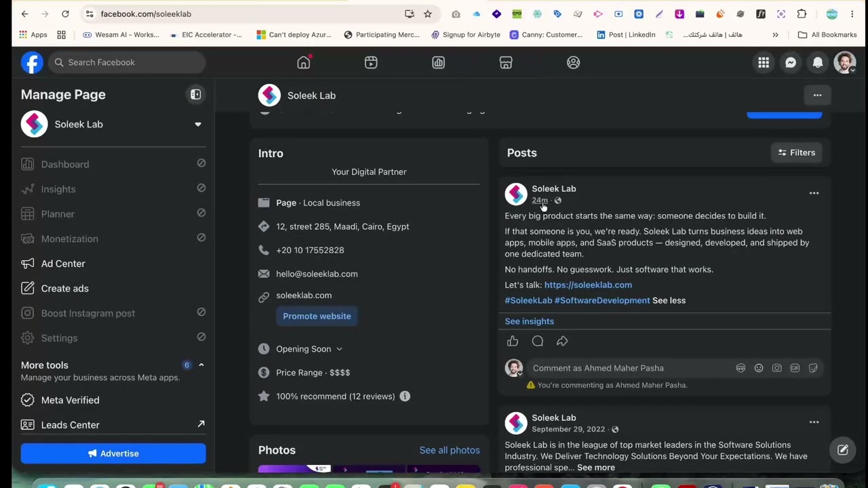Open the account profile picture menu
This screenshot has height=488, width=868.
[x=845, y=62]
